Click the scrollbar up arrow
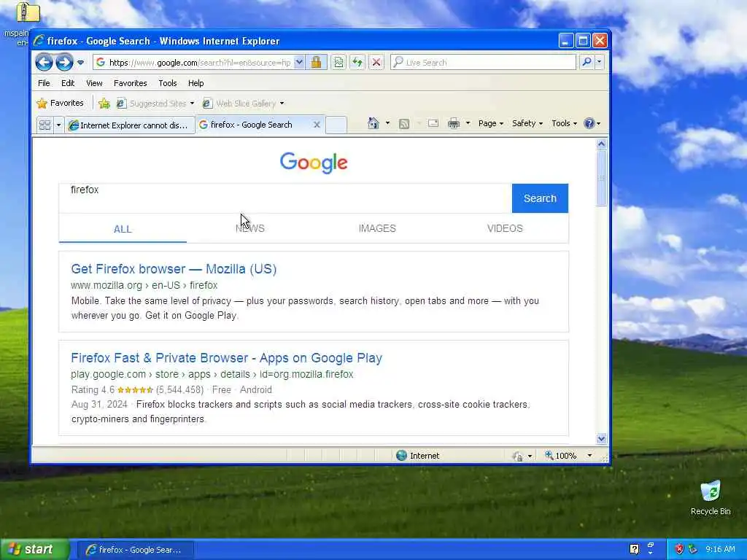 click(601, 144)
